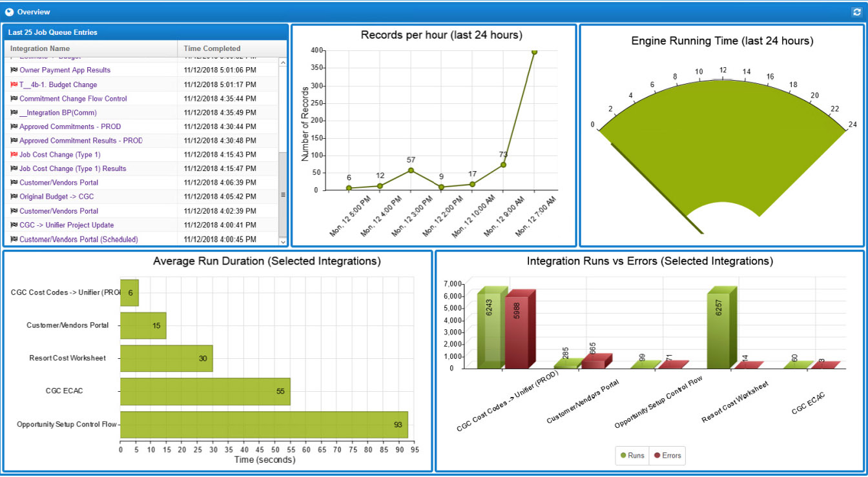Viewport: 868px width, 477px height.
Task: Toggle the Runs series in chart legend
Action: click(x=632, y=456)
